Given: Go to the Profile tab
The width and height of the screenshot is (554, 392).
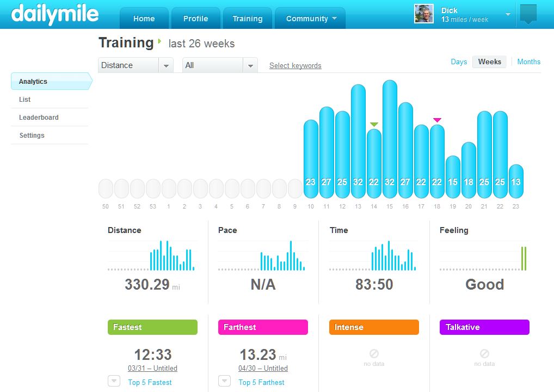Looking at the screenshot, I should click(195, 19).
